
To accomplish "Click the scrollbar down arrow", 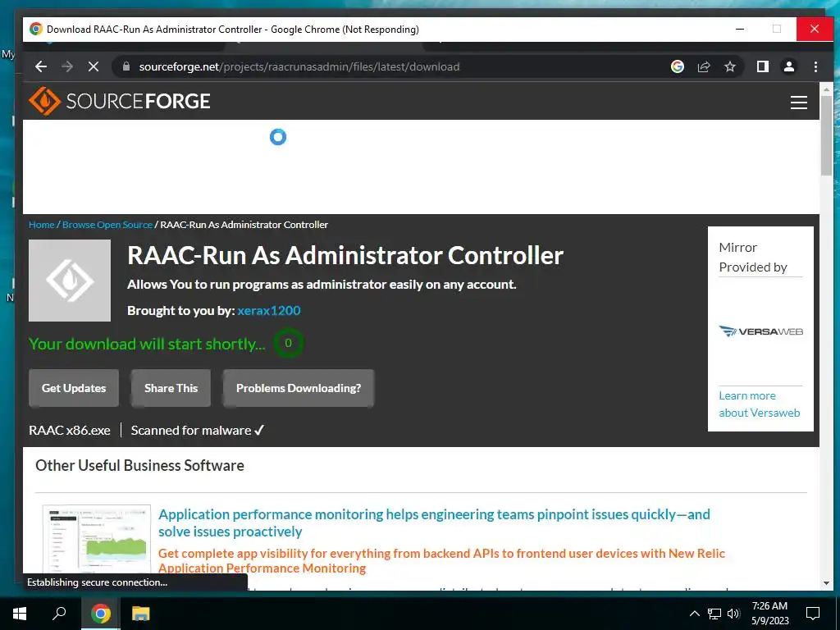I will (x=826, y=583).
